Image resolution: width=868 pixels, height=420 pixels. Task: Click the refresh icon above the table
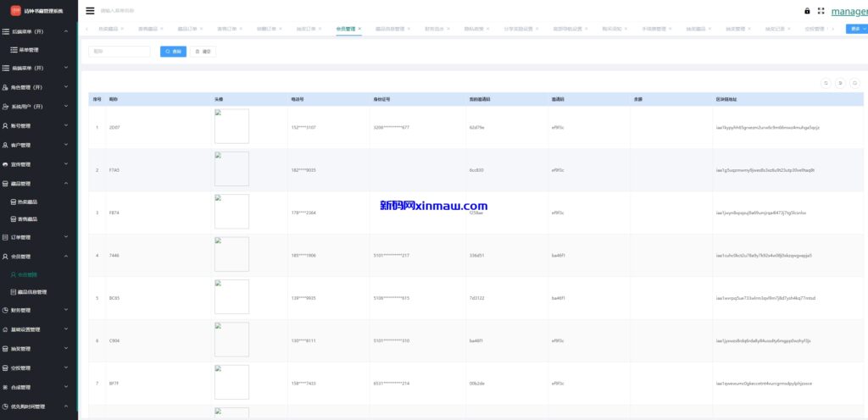[x=825, y=82]
